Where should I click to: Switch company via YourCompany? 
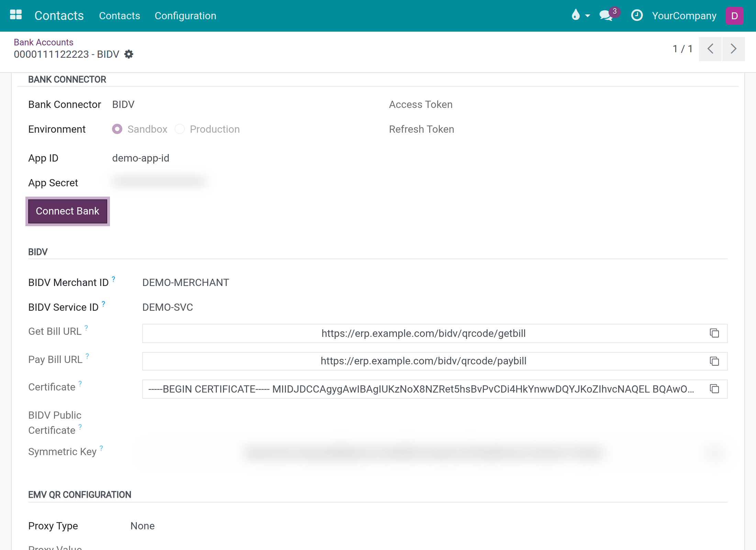[684, 16]
